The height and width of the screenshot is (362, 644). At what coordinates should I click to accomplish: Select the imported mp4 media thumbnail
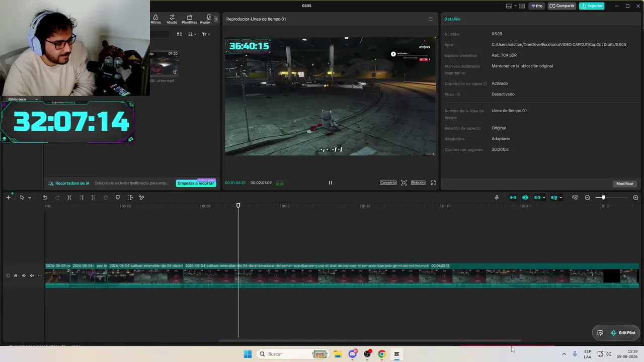click(x=164, y=63)
